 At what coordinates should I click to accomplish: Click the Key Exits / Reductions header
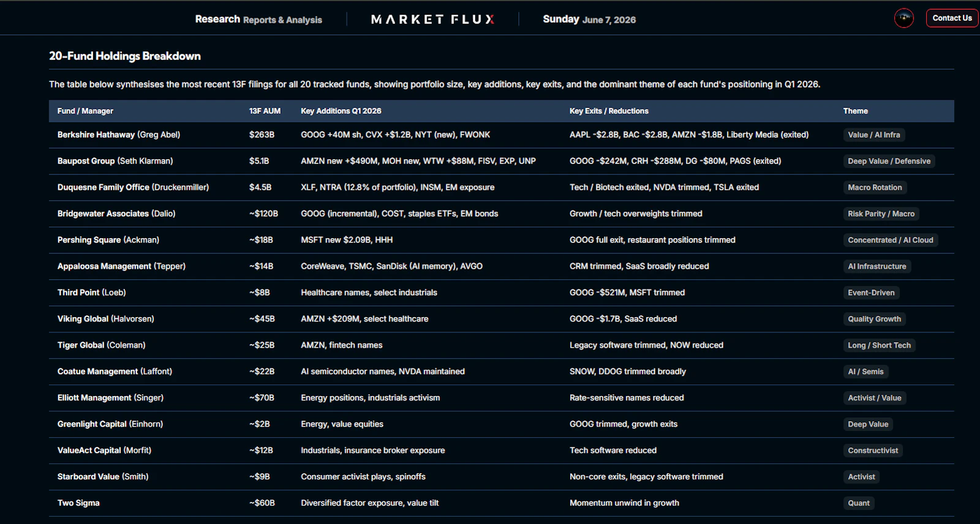pos(609,111)
